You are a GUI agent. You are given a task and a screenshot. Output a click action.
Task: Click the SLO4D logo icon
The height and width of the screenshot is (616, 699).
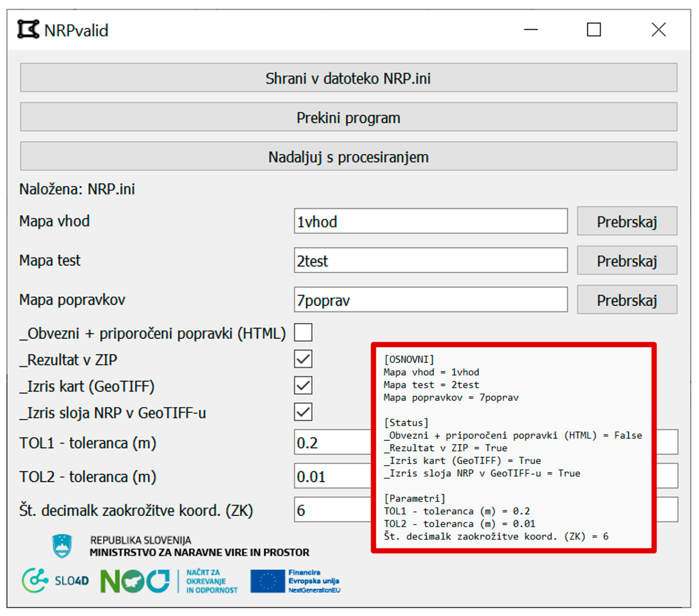(x=35, y=580)
